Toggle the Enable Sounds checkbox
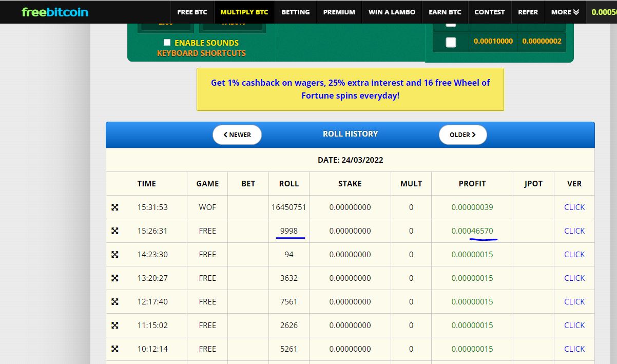Screen dimensions: 617x364 pyautogui.click(x=167, y=43)
